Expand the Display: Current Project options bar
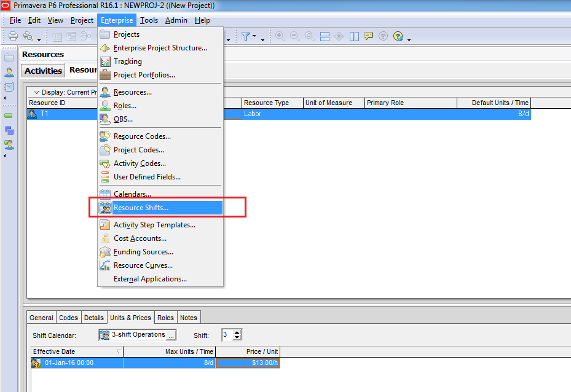 [36, 92]
